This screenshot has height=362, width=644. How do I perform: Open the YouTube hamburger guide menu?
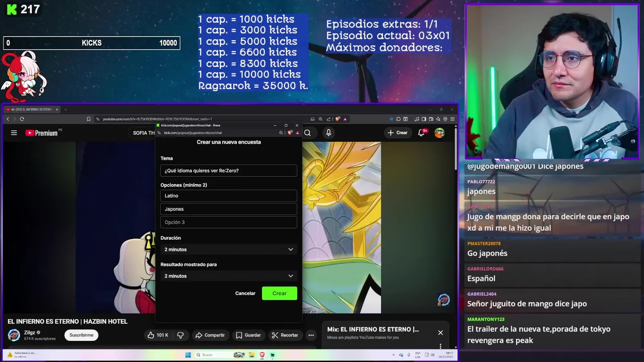14,133
